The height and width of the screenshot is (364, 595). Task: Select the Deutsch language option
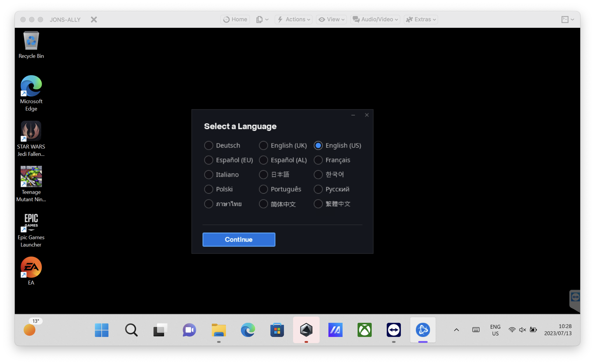pyautogui.click(x=209, y=146)
